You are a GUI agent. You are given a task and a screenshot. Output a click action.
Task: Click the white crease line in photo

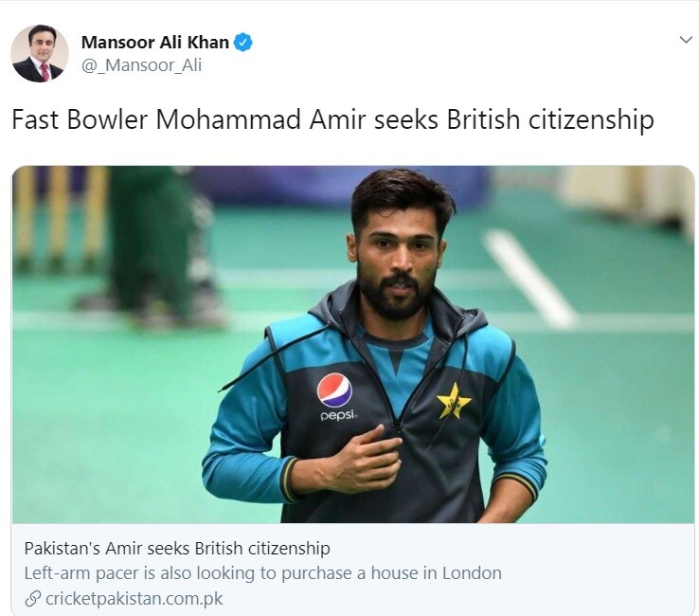click(x=529, y=279)
